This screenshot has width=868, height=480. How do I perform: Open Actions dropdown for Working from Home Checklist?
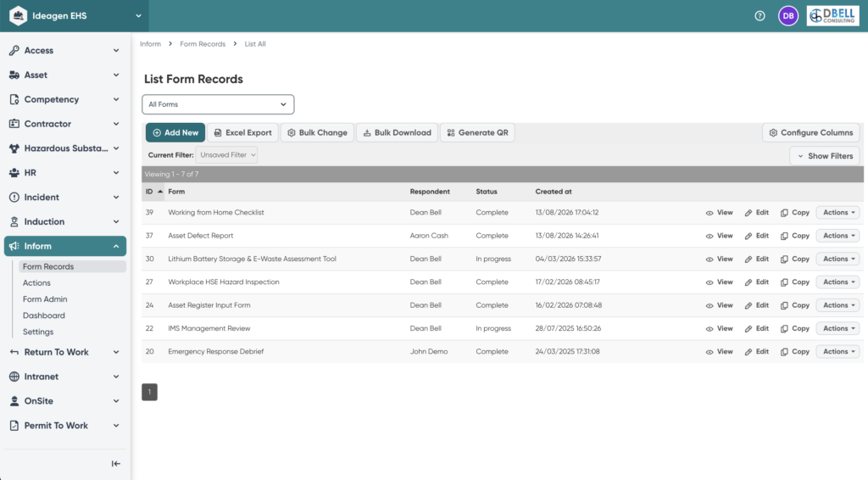click(837, 213)
